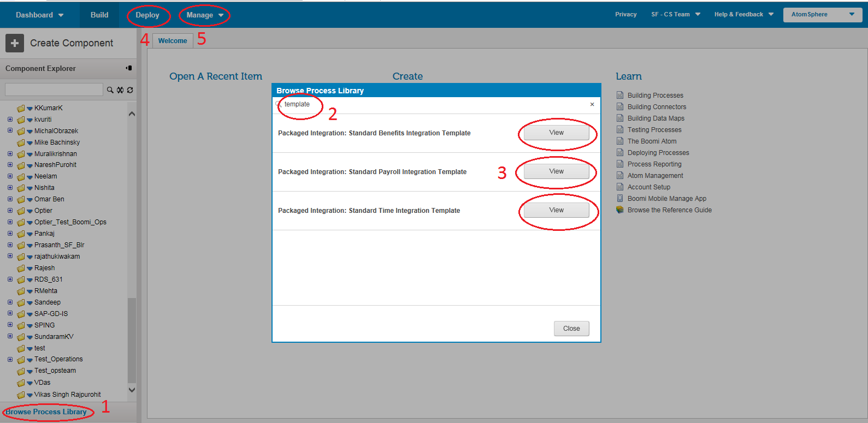Click the magnifier icon in the process library search
The width and height of the screenshot is (868, 423).
pyautogui.click(x=279, y=104)
